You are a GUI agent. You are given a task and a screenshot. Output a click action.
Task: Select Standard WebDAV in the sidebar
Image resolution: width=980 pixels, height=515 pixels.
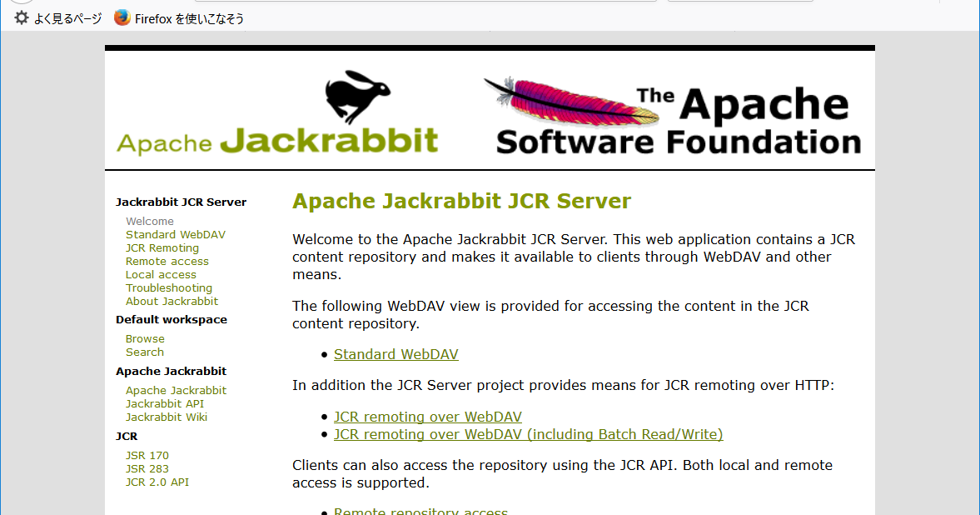[175, 234]
